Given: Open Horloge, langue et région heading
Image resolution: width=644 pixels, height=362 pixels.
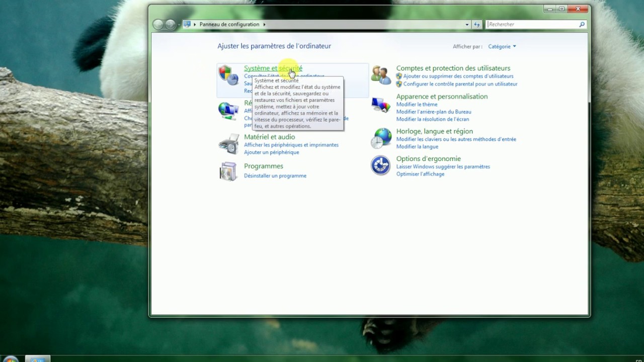Looking at the screenshot, I should tap(435, 131).
